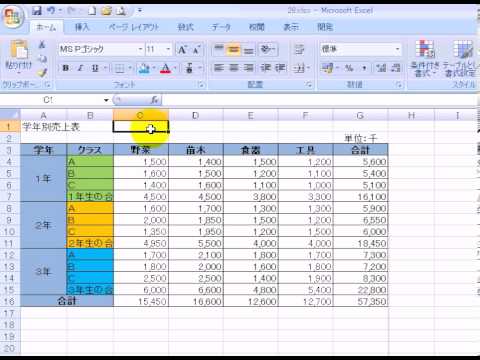This screenshot has height=360, width=480.
Task: Open phonetic guide (furigana) settings
Action: pos(189,68)
